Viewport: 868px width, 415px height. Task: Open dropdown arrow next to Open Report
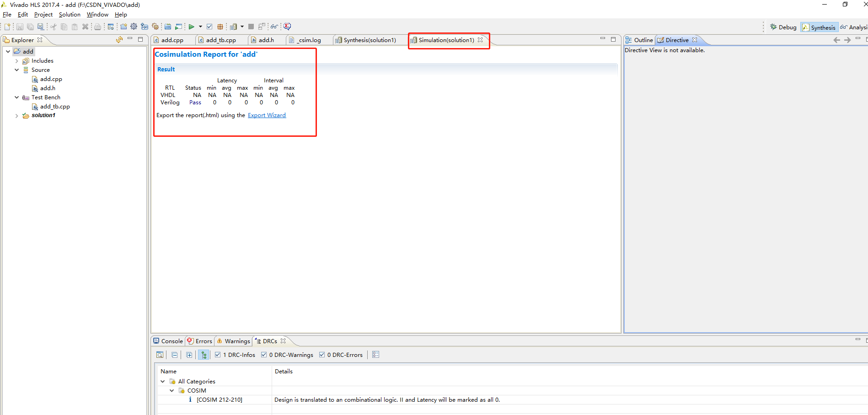pyautogui.click(x=242, y=27)
